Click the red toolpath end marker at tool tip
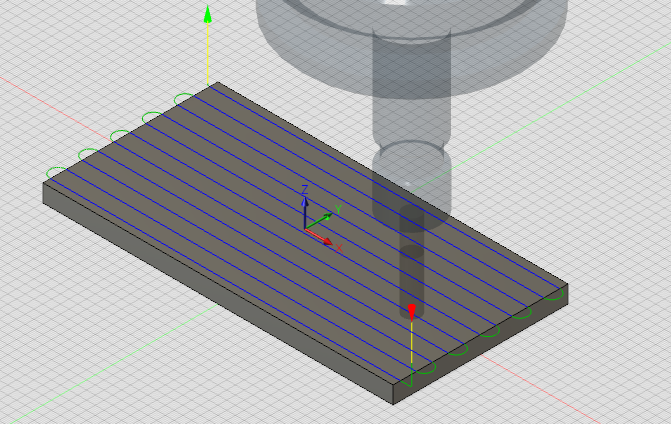671x424 pixels. (x=411, y=309)
